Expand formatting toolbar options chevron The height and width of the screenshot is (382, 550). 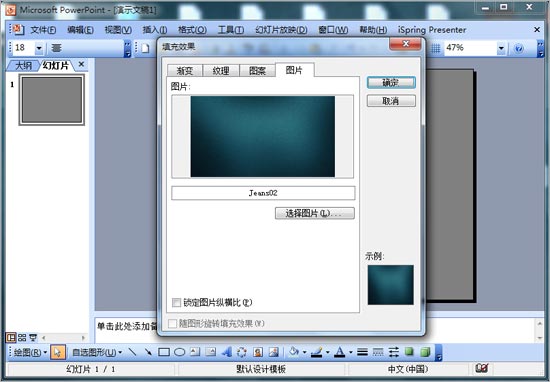pyautogui.click(x=128, y=48)
